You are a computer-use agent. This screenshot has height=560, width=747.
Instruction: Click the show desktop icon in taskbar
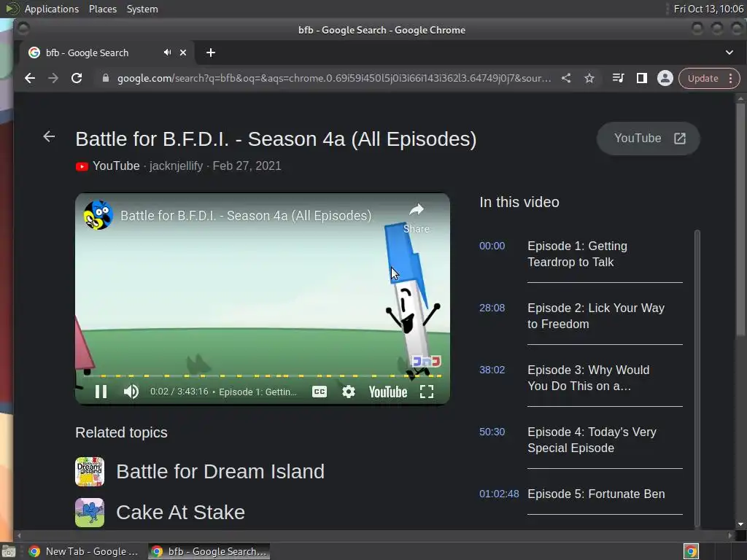click(x=9, y=551)
